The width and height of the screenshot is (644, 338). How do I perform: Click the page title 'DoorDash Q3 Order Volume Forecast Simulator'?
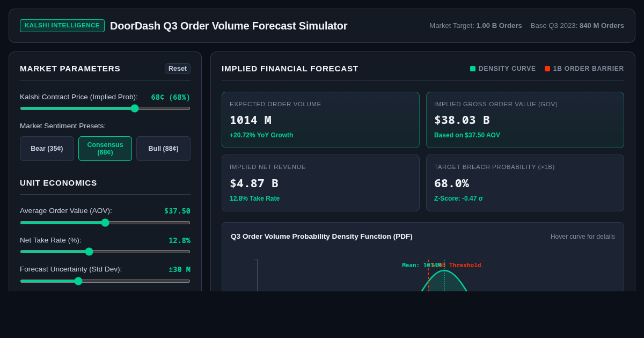(x=229, y=26)
